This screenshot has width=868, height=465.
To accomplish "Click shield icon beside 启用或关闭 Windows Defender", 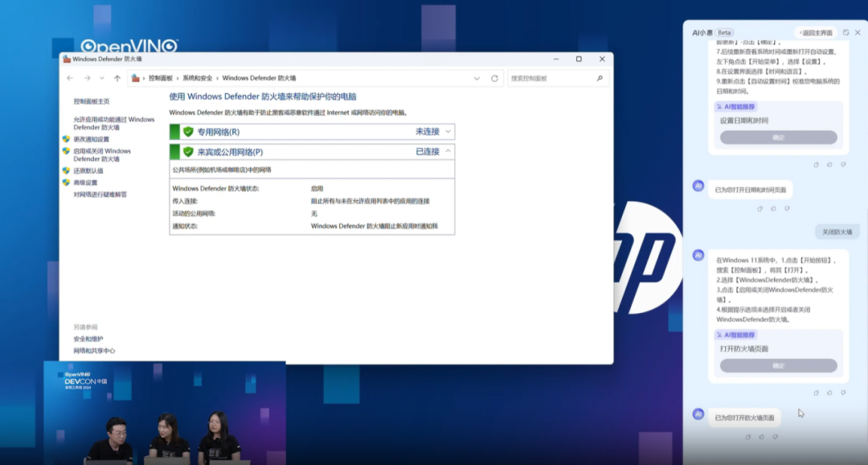I will pyautogui.click(x=67, y=150).
